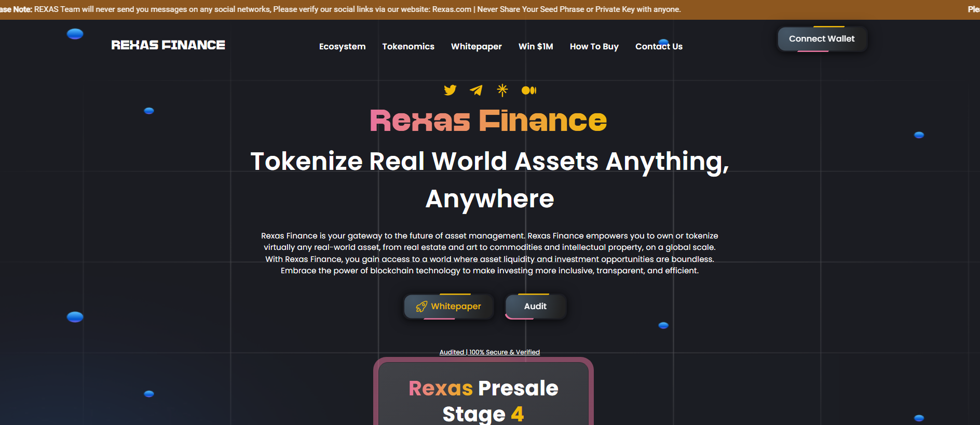Open the Linktree asterisk icon
The height and width of the screenshot is (425, 980).
(502, 90)
